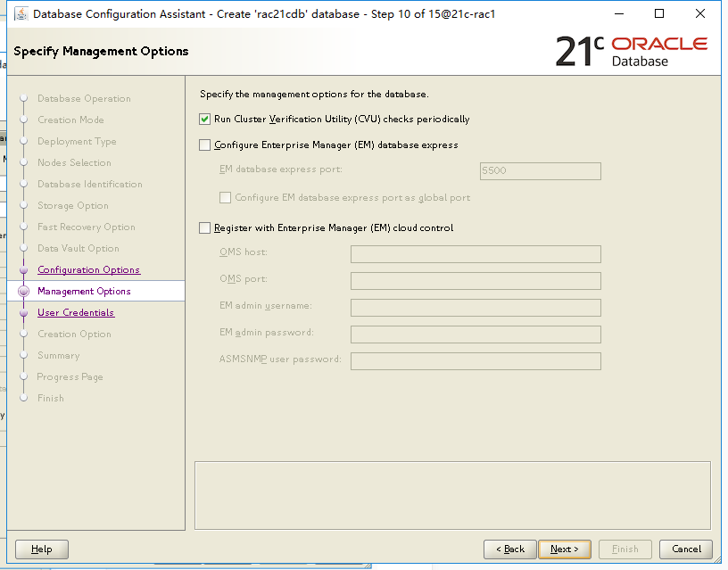Click the 'OMS host:' label

tap(244, 252)
